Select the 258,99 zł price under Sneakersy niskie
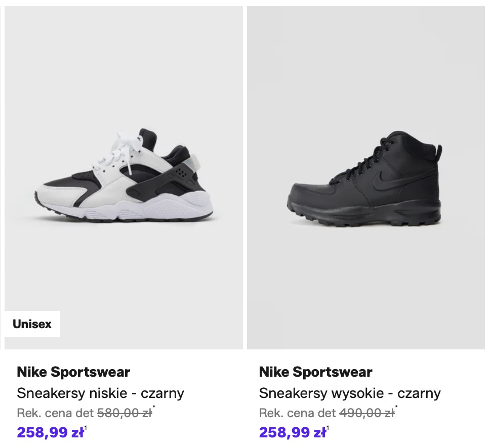Viewport: 491px width, 448px height. pyautogui.click(x=50, y=432)
